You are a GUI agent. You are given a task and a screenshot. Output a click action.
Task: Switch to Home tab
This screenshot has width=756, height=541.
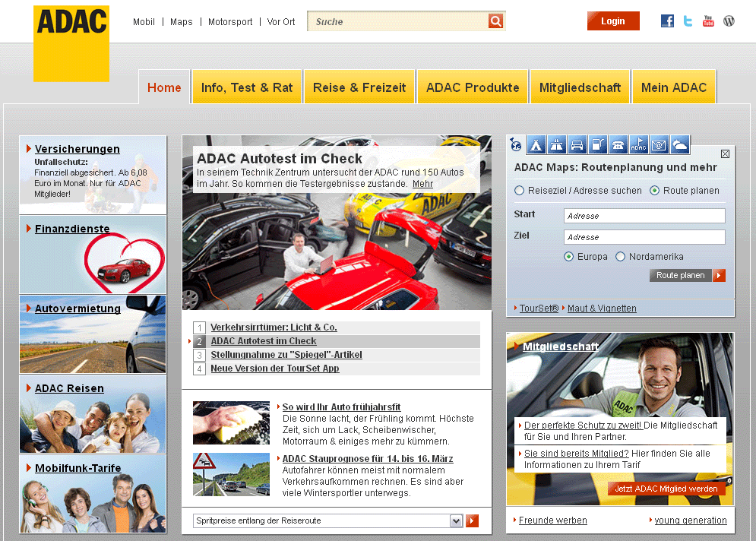(164, 87)
